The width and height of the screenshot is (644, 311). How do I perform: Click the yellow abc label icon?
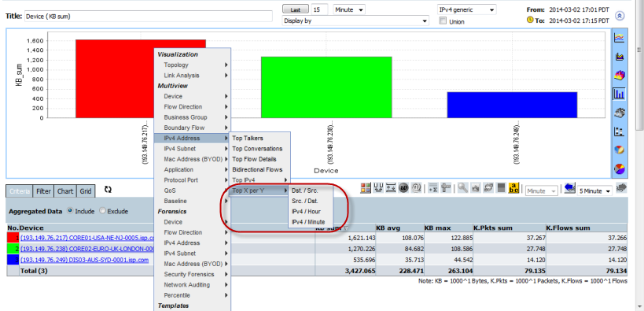(513, 188)
